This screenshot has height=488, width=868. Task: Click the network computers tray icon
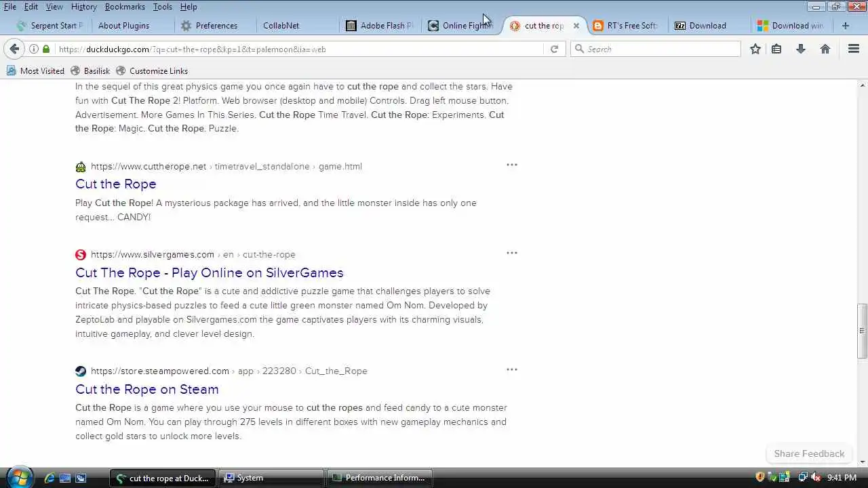pyautogui.click(x=802, y=477)
